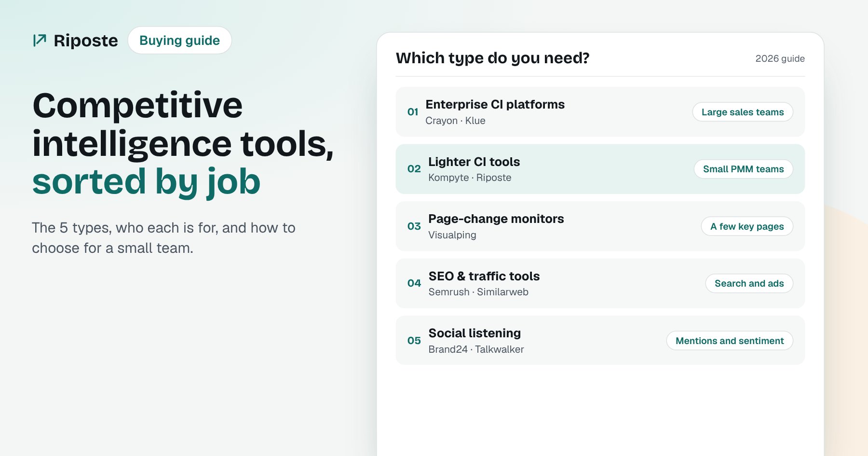
Task: Click the Riposte arrow logo icon
Action: tap(40, 40)
